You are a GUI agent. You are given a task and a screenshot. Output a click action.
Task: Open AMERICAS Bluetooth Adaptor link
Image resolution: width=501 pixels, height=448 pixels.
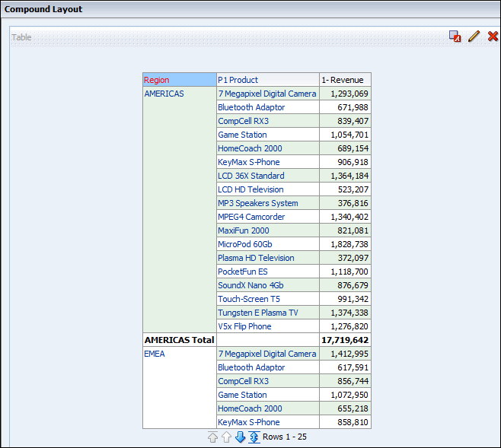251,107
